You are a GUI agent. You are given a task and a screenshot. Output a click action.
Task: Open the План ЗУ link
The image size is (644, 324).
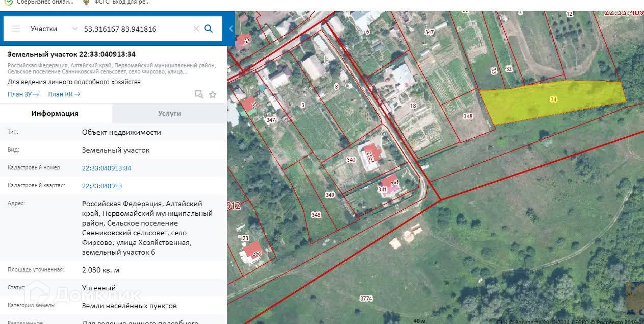click(23, 94)
